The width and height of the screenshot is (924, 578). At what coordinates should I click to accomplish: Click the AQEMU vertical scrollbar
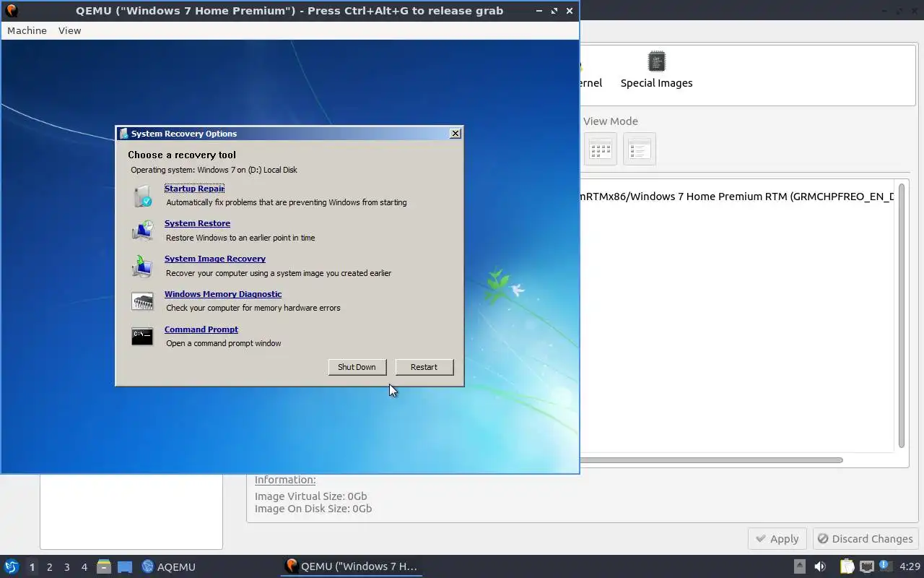[x=902, y=316]
